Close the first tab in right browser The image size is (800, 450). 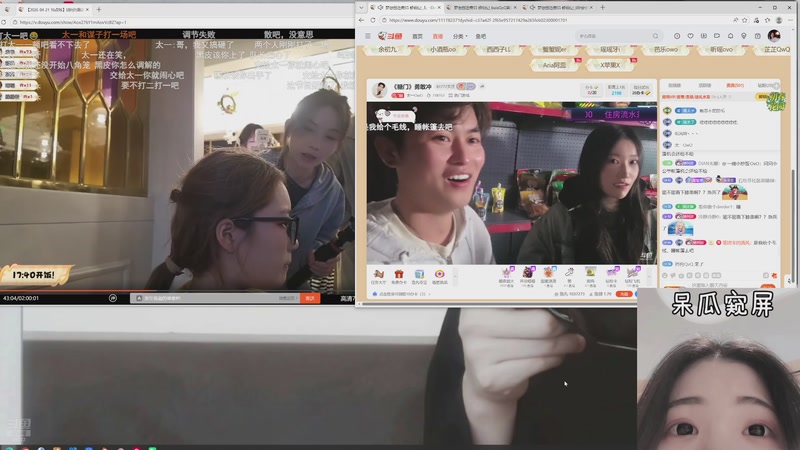[x=439, y=8]
